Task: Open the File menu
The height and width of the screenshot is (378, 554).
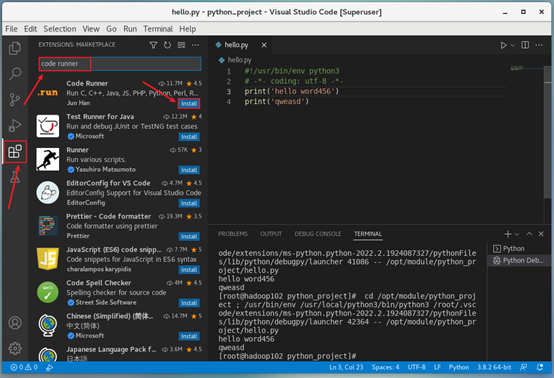Action: [11, 29]
